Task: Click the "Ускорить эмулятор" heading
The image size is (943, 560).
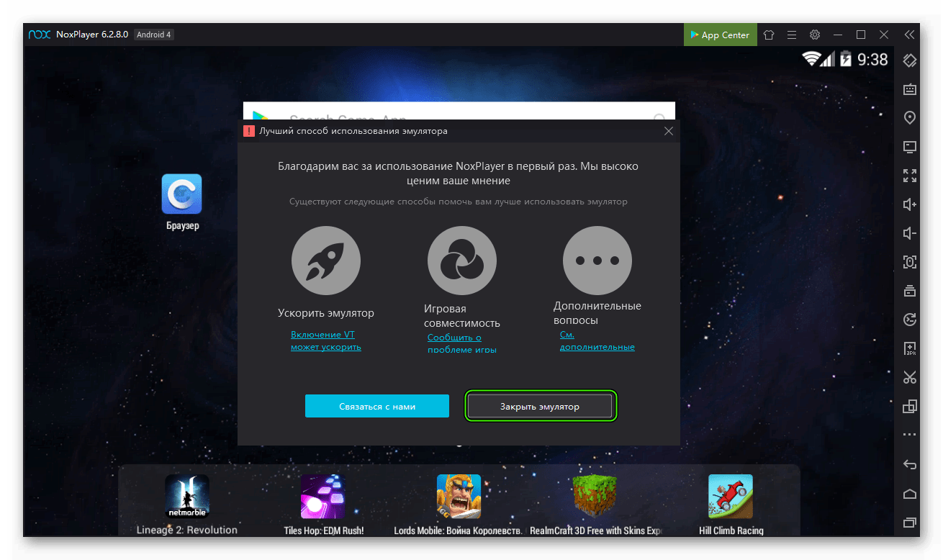Action: coord(326,313)
